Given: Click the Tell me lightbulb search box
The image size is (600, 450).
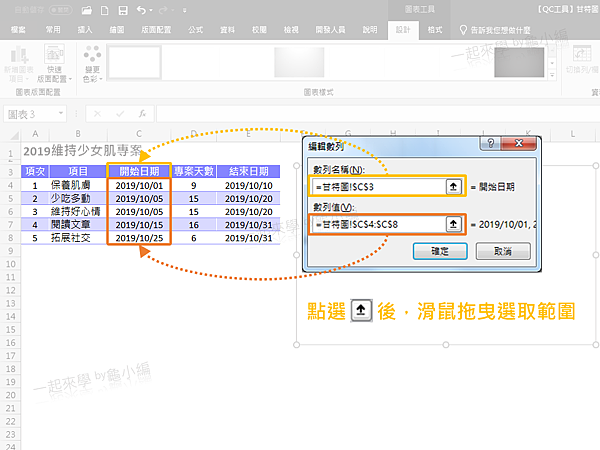Looking at the screenshot, I should tap(495, 30).
